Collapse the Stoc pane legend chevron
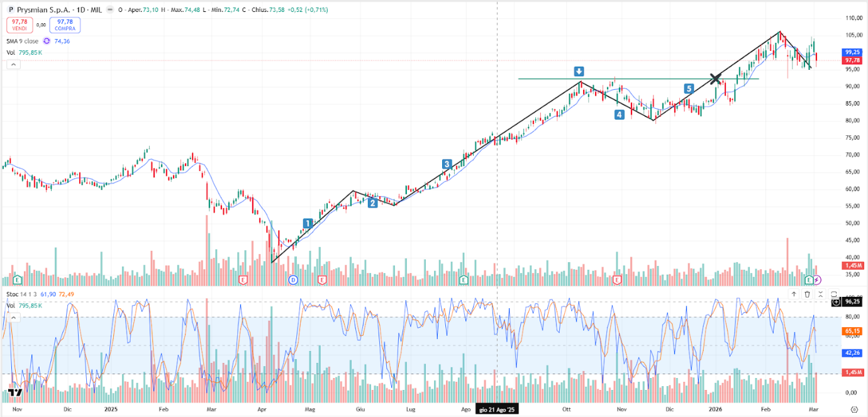The height and width of the screenshot is (417, 868). 13,318
